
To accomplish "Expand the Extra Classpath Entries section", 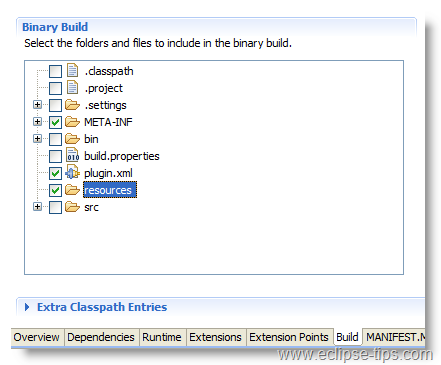I will click(x=27, y=307).
